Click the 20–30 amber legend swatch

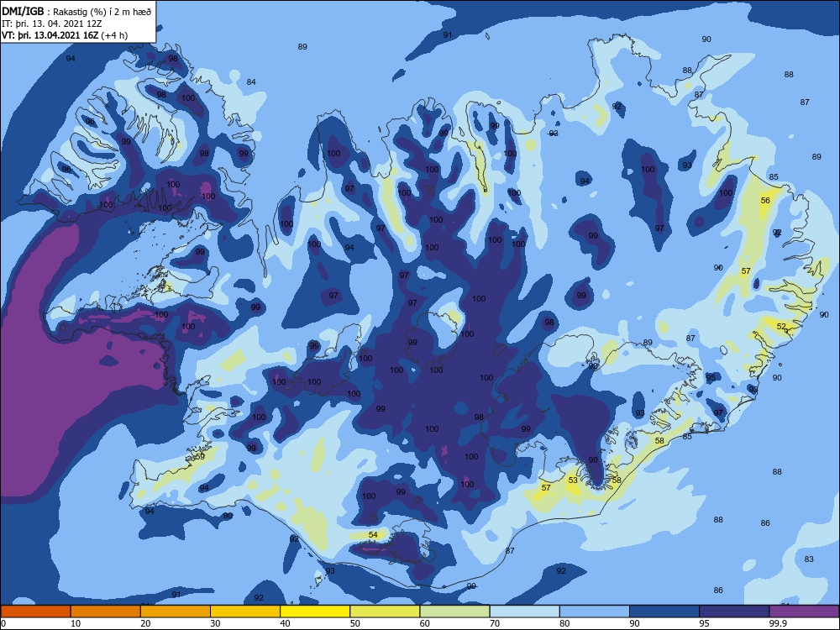[176, 612]
